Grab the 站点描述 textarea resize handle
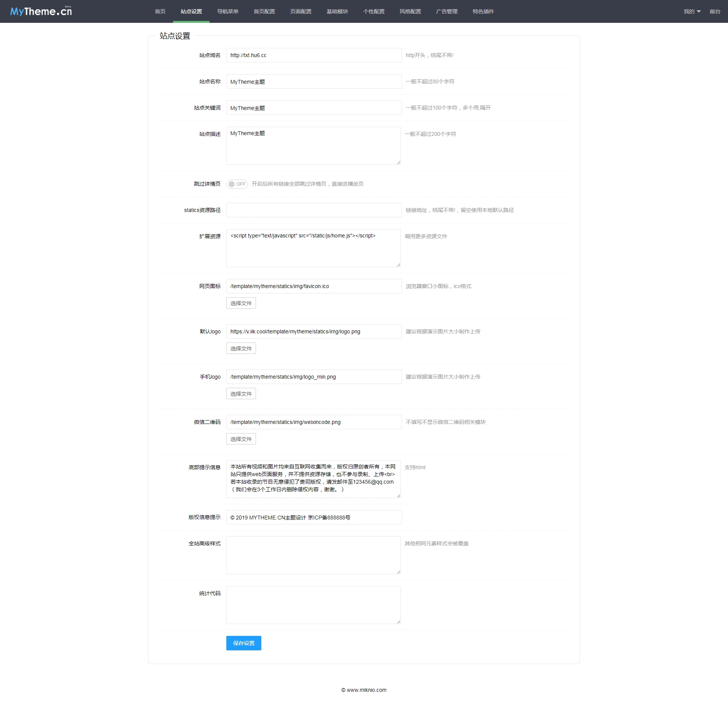Image resolution: width=728 pixels, height=712 pixels. pyautogui.click(x=398, y=162)
